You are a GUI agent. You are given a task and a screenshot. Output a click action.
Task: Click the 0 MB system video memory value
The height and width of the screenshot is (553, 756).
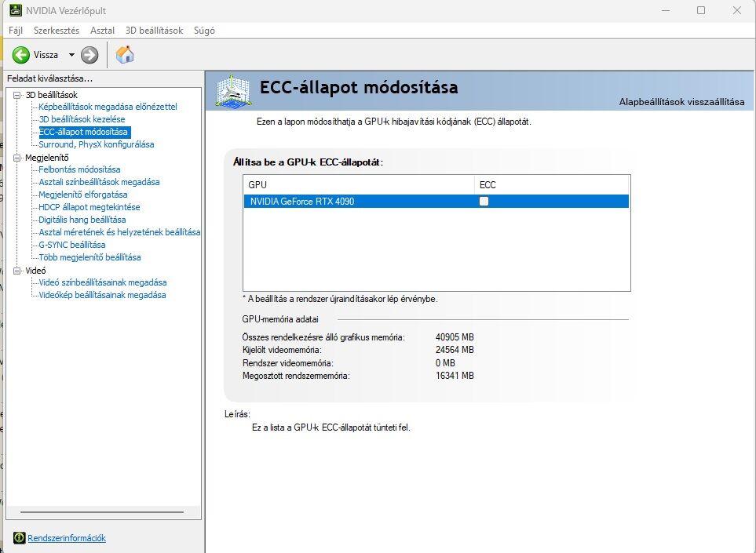445,362
